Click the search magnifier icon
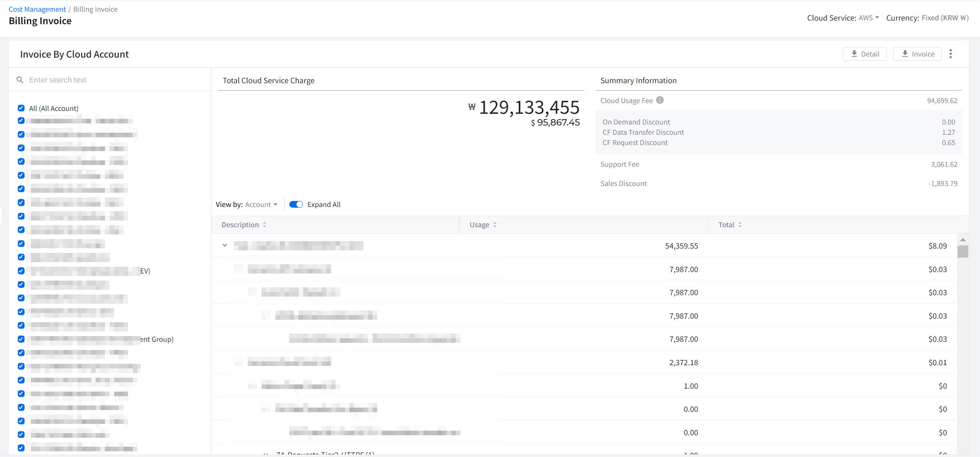980x457 pixels. [x=20, y=80]
